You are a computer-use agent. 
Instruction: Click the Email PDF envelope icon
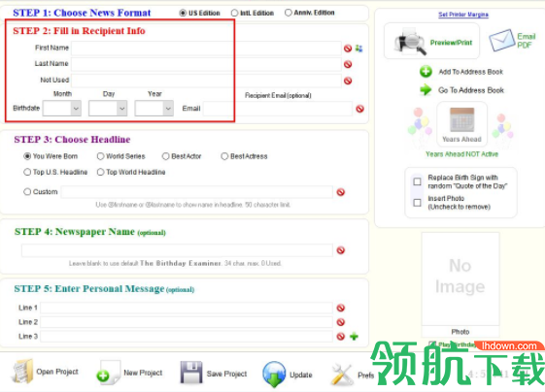click(x=501, y=40)
